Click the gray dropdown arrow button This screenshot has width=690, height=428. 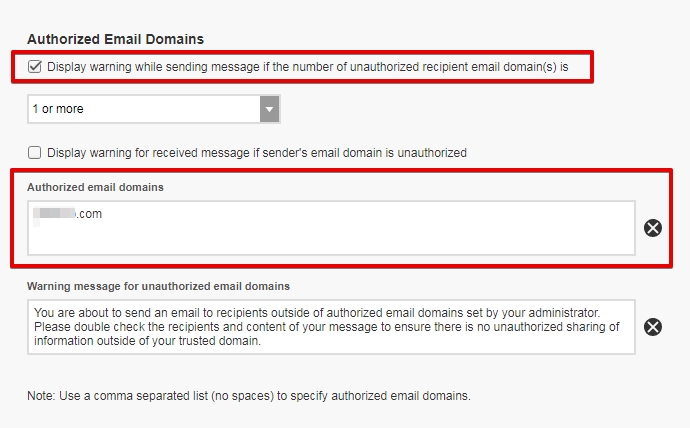click(269, 109)
